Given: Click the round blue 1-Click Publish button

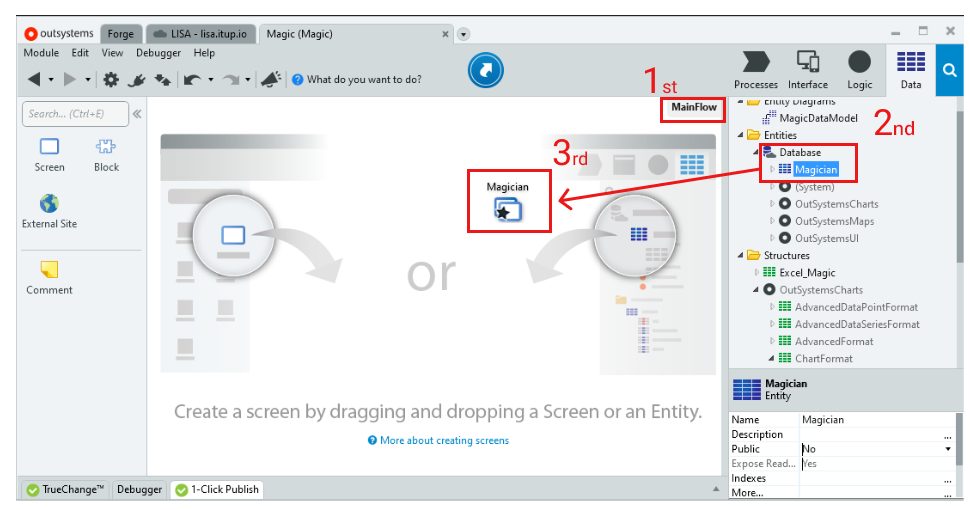Looking at the screenshot, I should pos(486,70).
